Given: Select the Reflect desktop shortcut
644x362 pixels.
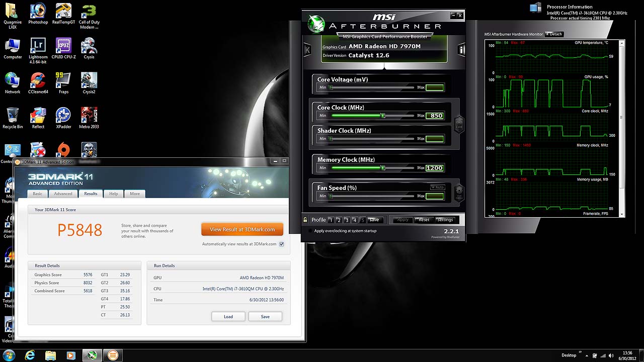Looking at the screenshot, I should pos(38,118).
